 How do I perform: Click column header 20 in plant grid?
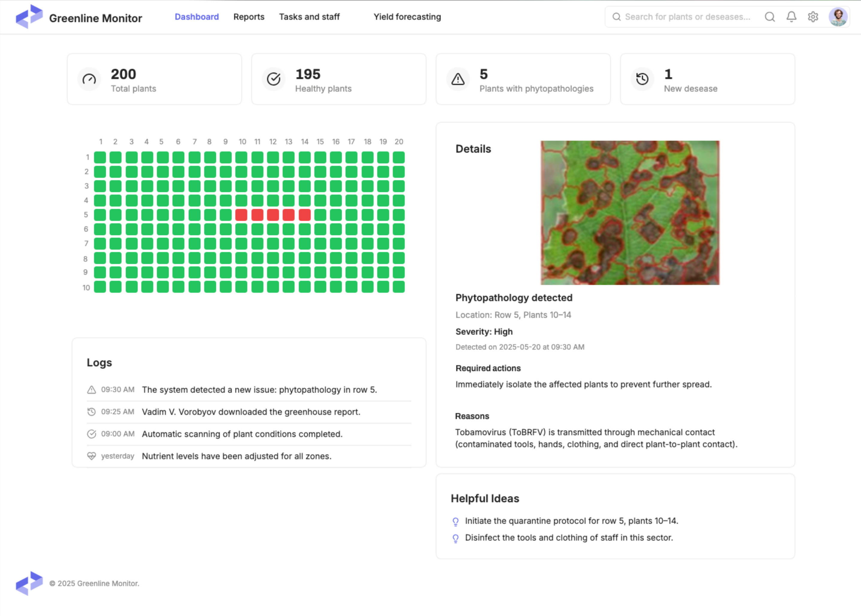[x=399, y=142]
